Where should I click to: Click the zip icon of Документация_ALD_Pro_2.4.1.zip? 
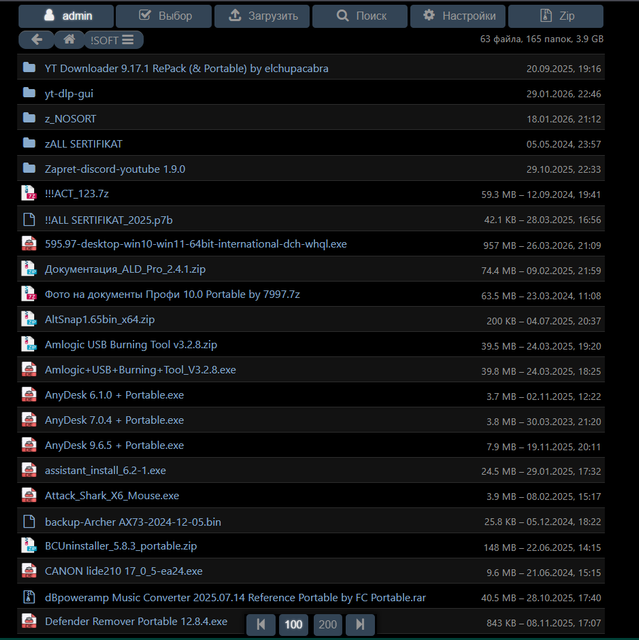[29, 269]
